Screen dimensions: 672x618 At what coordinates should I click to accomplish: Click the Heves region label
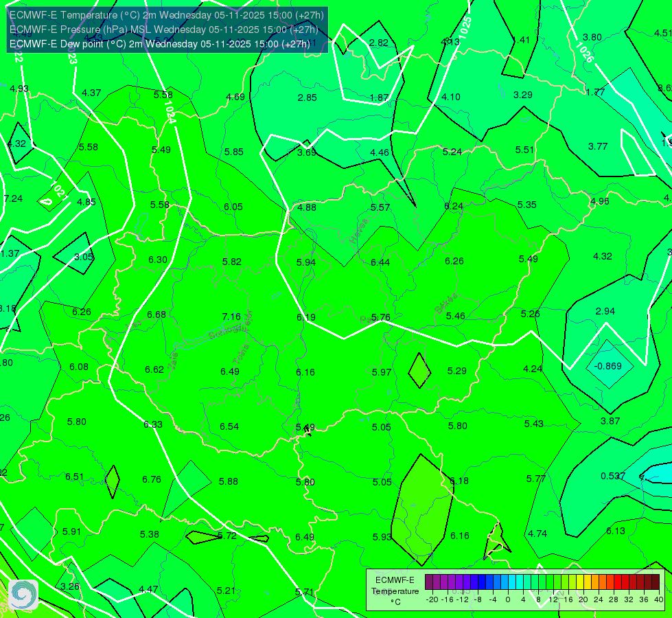click(359, 231)
